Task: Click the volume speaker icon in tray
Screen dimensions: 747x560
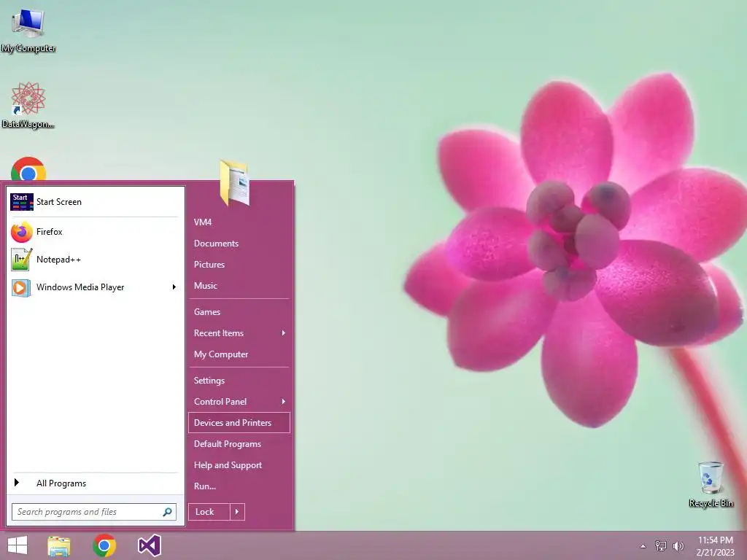Action: [678, 545]
